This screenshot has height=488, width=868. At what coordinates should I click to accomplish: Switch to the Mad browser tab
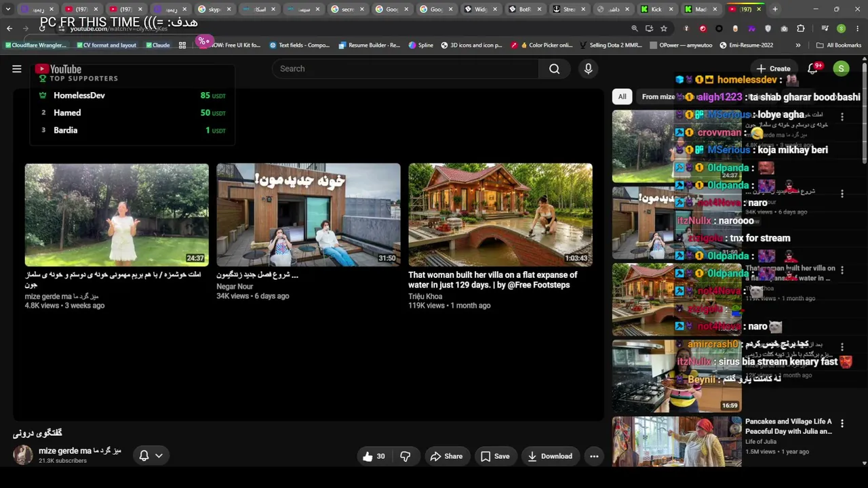point(701,9)
